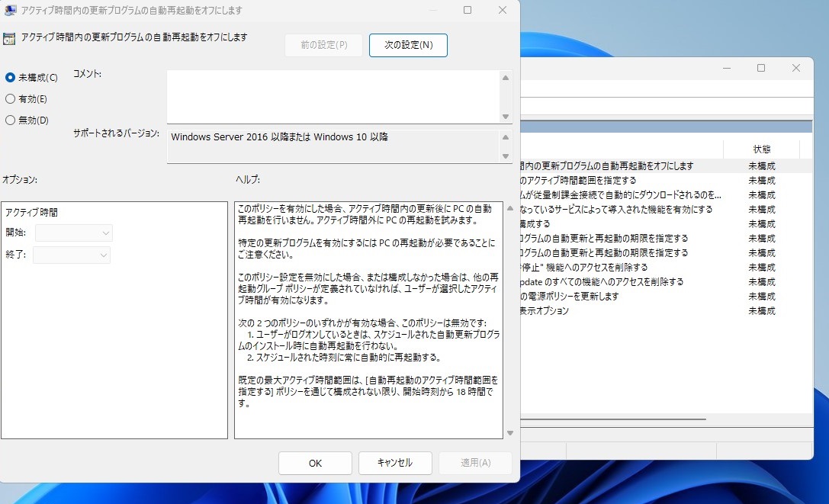This screenshot has height=504, width=829.
Task: Select the 有効 radio button
Action: pos(11,98)
